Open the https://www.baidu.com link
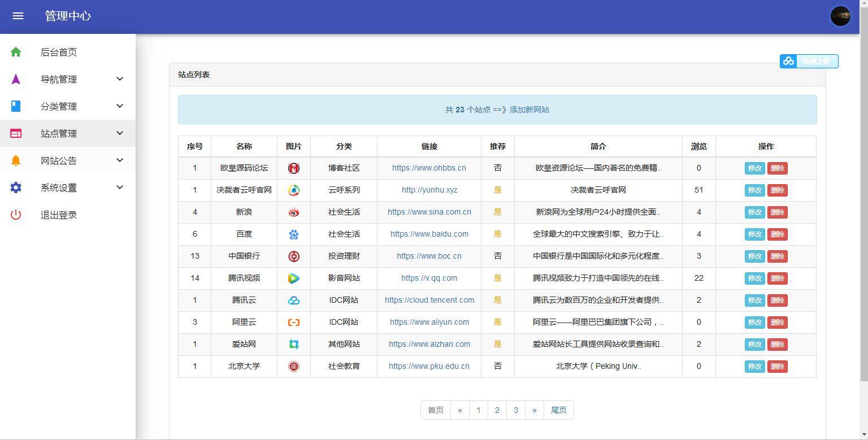Viewport: 868px width, 440px height. click(429, 234)
